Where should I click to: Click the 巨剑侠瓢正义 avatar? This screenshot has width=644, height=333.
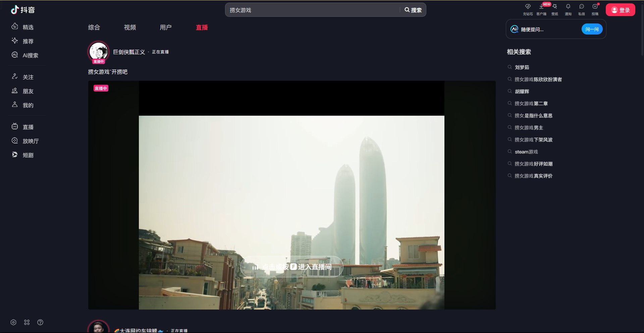click(98, 52)
